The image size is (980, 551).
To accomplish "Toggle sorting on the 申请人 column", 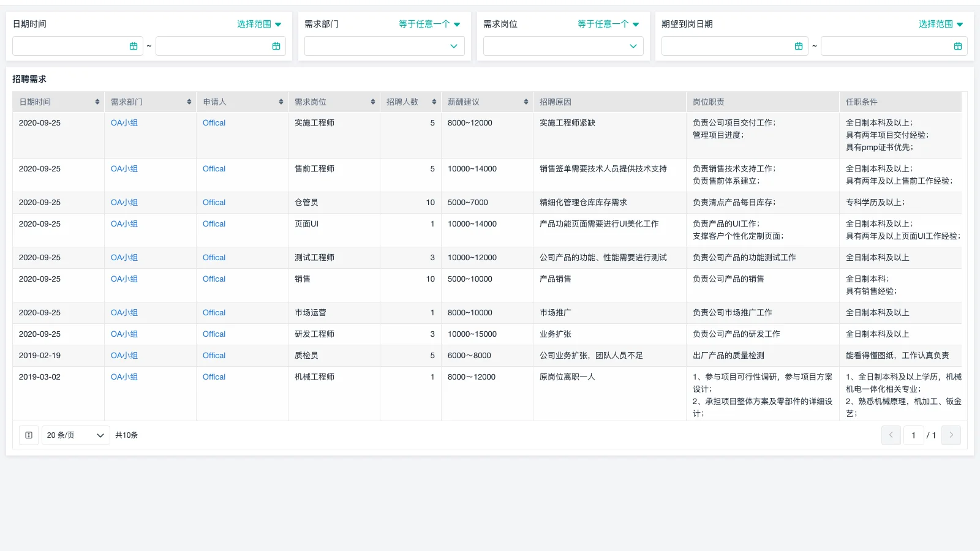I will click(x=281, y=102).
